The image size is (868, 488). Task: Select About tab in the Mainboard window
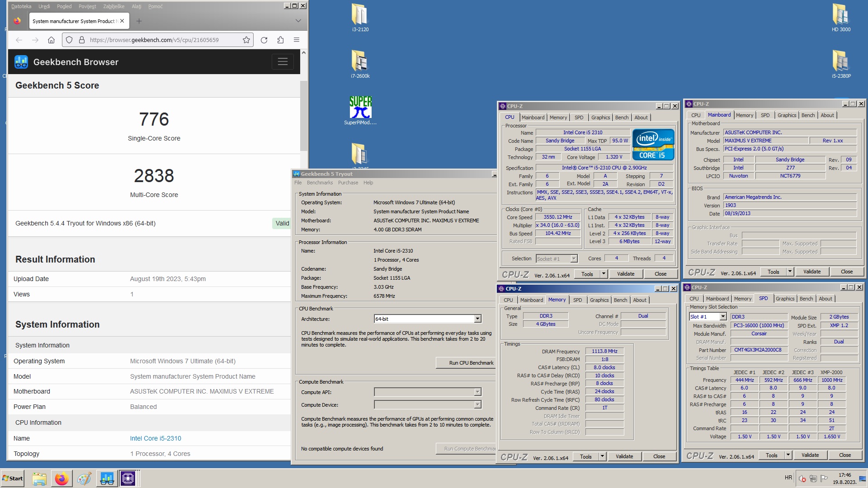pos(827,115)
